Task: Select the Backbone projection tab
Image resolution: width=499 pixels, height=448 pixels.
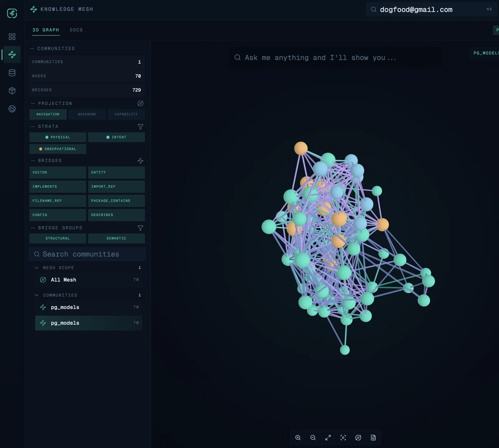Action: click(87, 114)
